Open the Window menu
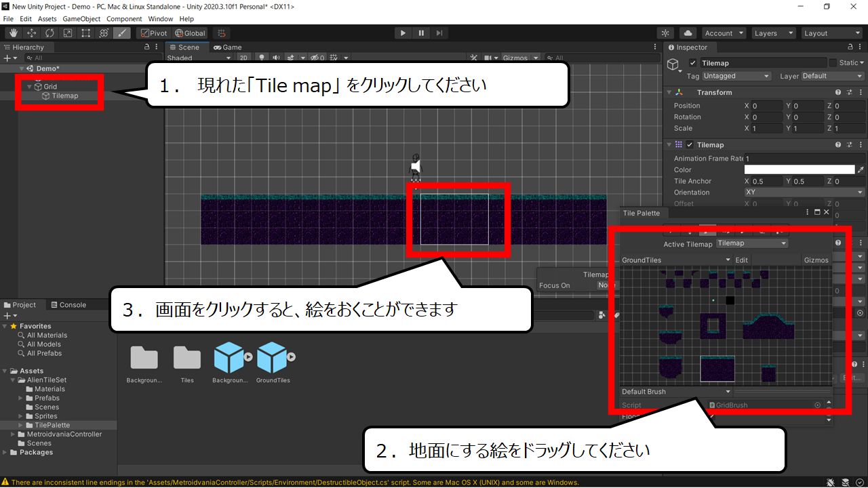The height and width of the screenshot is (488, 868). [x=160, y=19]
